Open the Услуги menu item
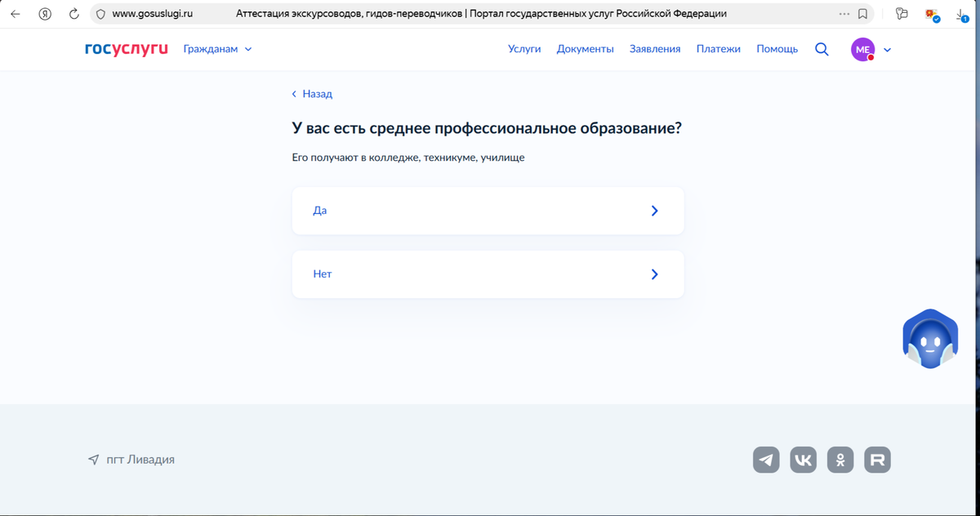980x516 pixels. pos(523,49)
